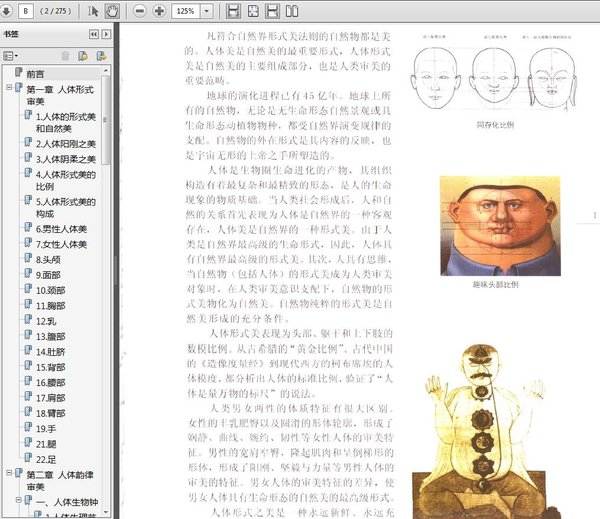Open bookmark 2.人体阳刚之美
This screenshot has width=600, height=519.
pyautogui.click(x=65, y=144)
